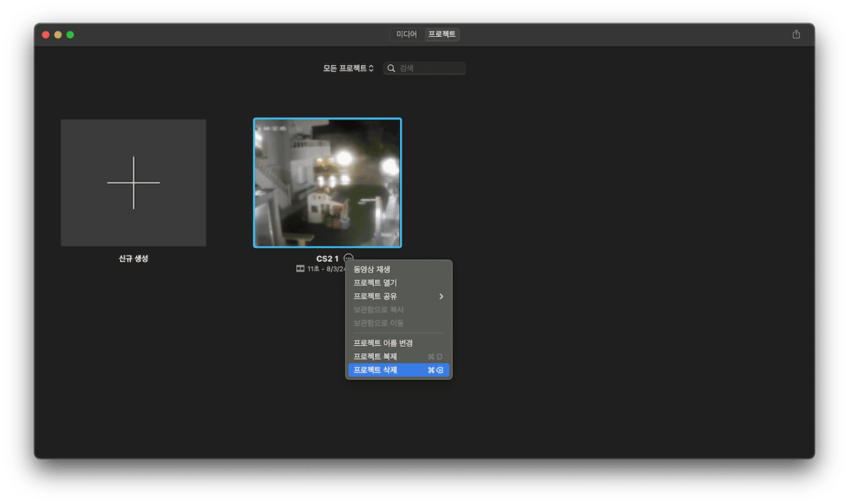Click the magnifying glass search icon
The height and width of the screenshot is (504, 849).
392,68
